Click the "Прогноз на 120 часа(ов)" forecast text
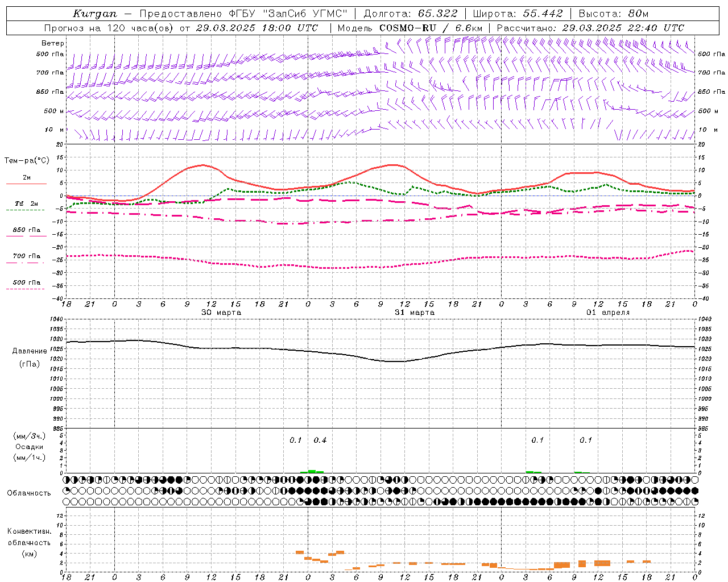The image size is (728, 582). [x=109, y=28]
